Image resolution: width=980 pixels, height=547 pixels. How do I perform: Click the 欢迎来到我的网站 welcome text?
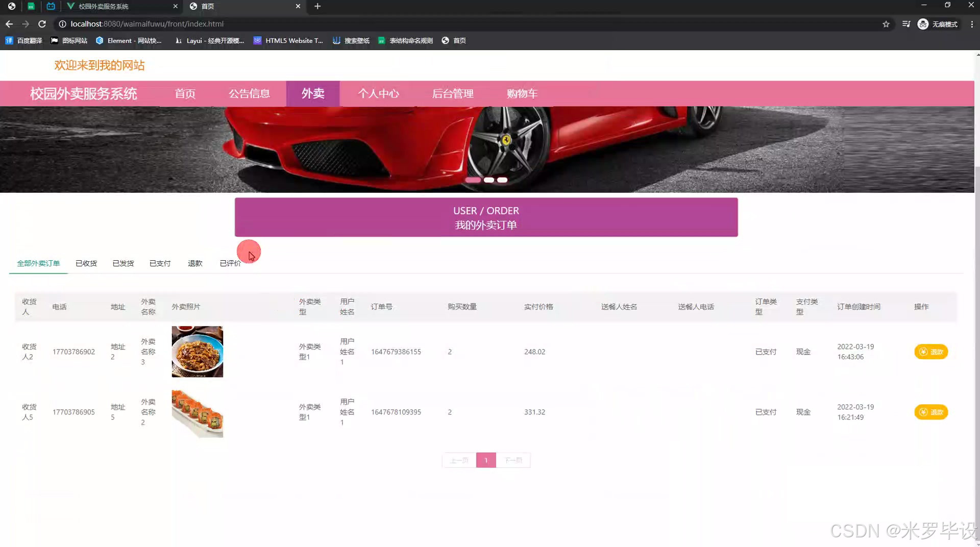point(100,65)
